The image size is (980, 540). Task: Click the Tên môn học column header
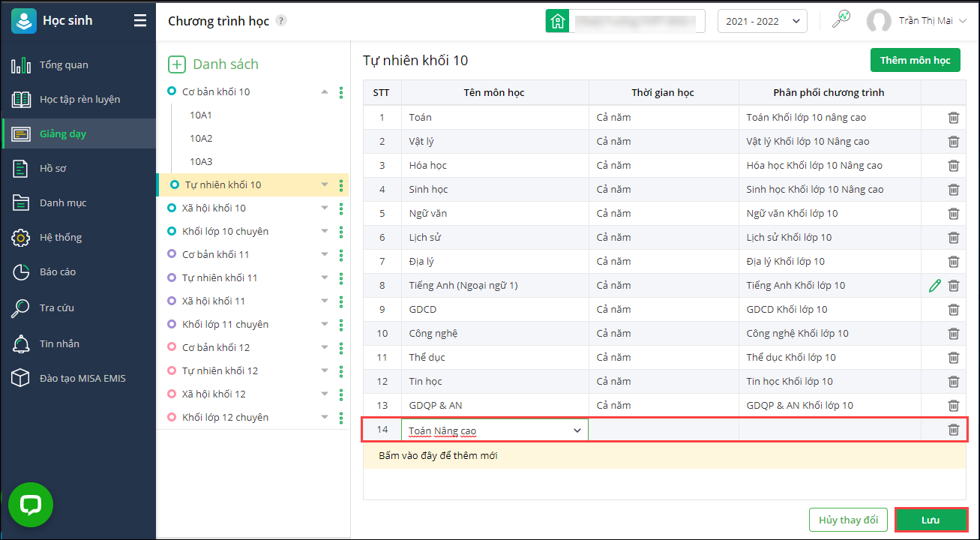click(x=494, y=93)
